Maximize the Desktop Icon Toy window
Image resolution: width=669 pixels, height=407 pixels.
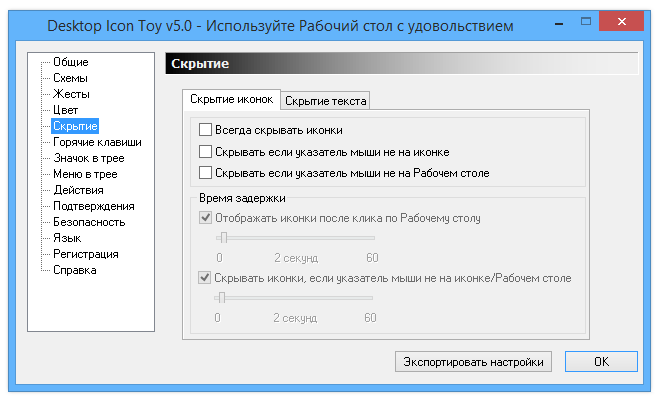click(586, 21)
